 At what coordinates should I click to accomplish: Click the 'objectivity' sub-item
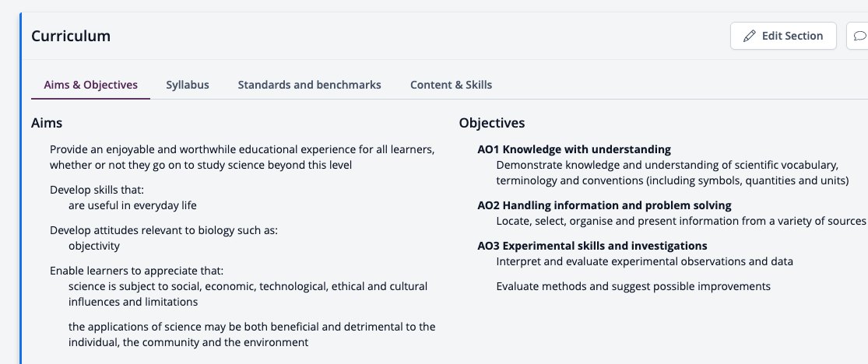[x=94, y=246]
